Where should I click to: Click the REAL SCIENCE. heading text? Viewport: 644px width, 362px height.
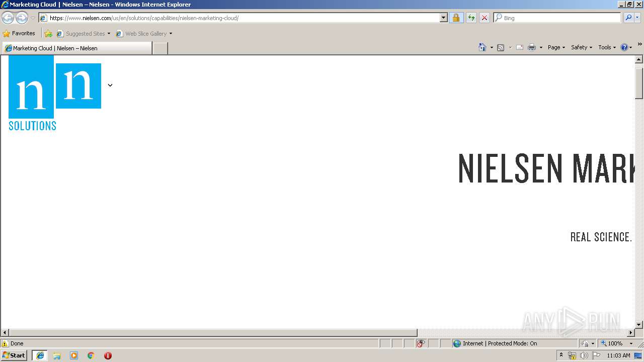click(x=601, y=237)
